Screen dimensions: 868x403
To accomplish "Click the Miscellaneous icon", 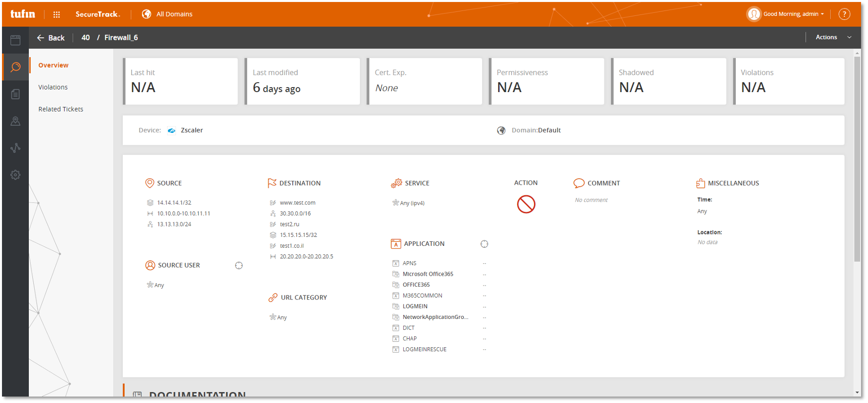I will 700,183.
